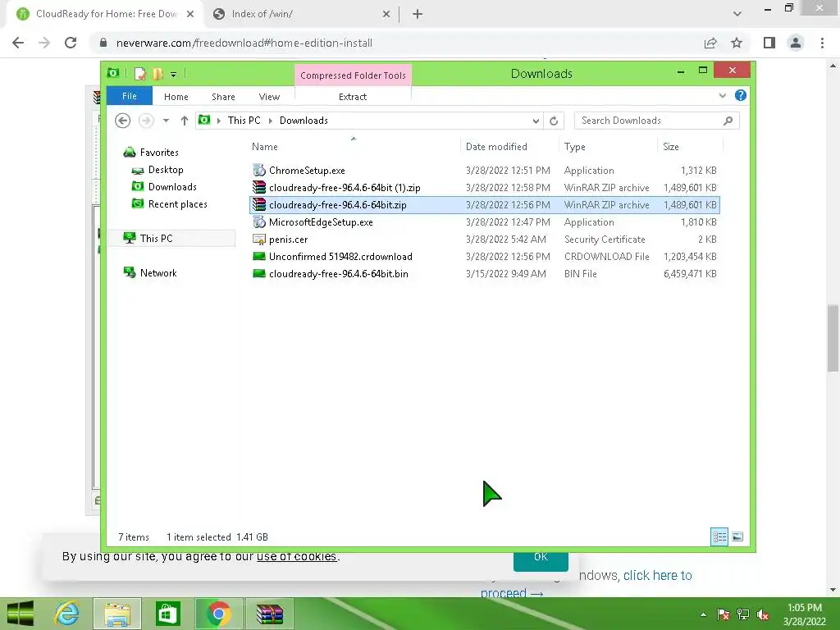Open Windows Store from taskbar
The image size is (840, 630).
click(167, 614)
